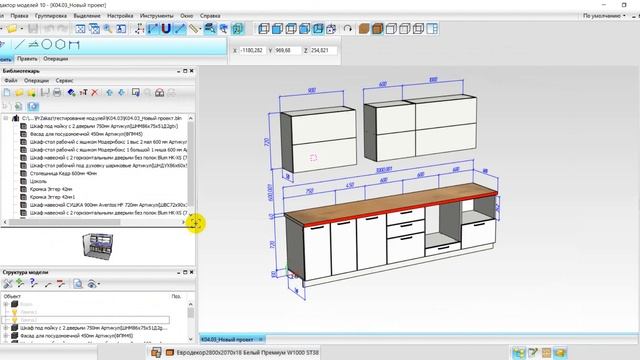This screenshot has width=640, height=360.
Task: Select 'Кромка Эггер 42мм' library item
Action: (51, 189)
